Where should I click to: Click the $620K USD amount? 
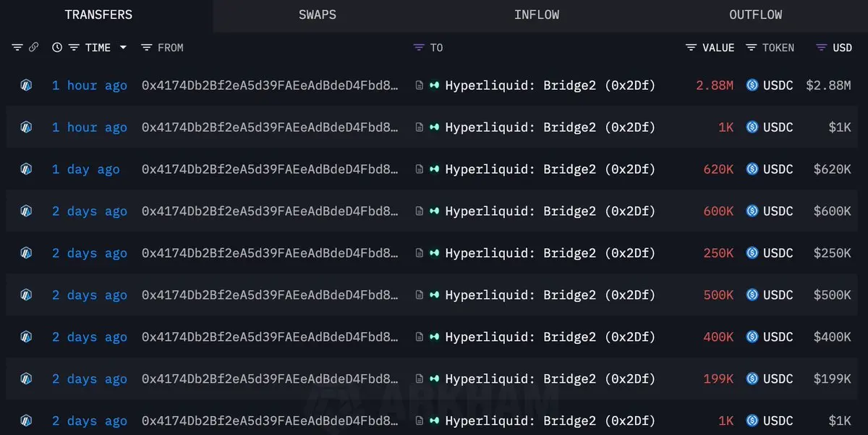click(832, 169)
